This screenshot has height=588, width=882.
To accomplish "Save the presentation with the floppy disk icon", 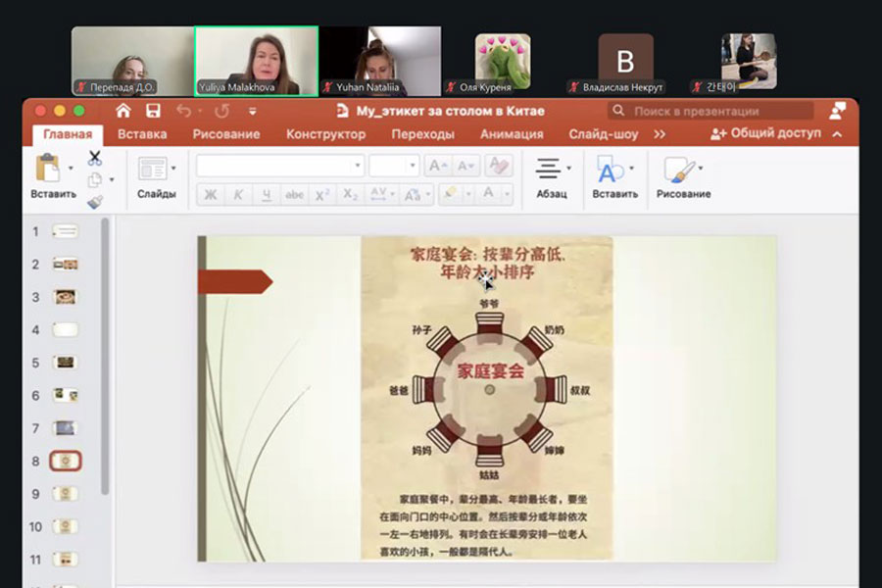I will click(153, 111).
